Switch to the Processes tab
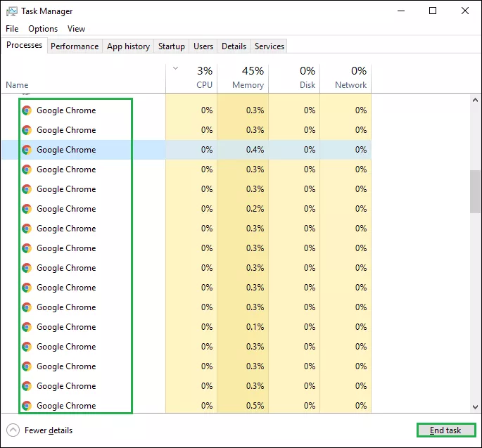Screen dimensions: 482x448 (x=25, y=45)
